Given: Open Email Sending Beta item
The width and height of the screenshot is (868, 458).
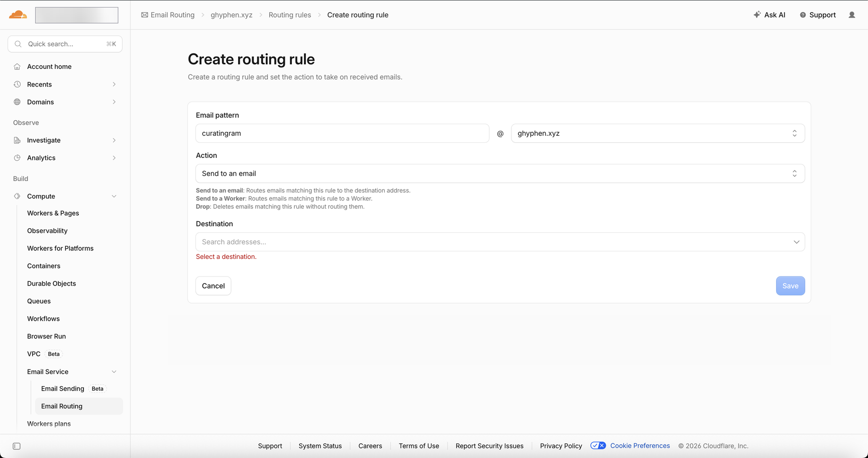Looking at the screenshot, I should pos(73,389).
